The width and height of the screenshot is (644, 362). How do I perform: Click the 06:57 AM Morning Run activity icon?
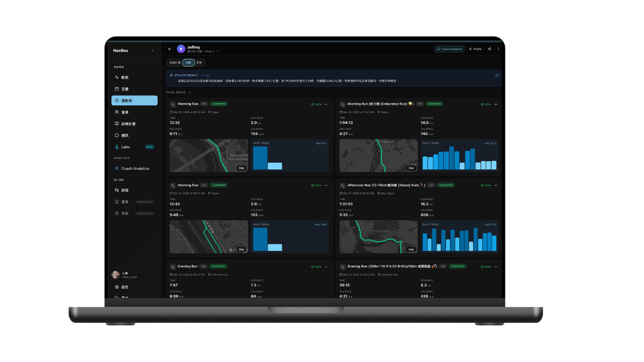click(173, 185)
